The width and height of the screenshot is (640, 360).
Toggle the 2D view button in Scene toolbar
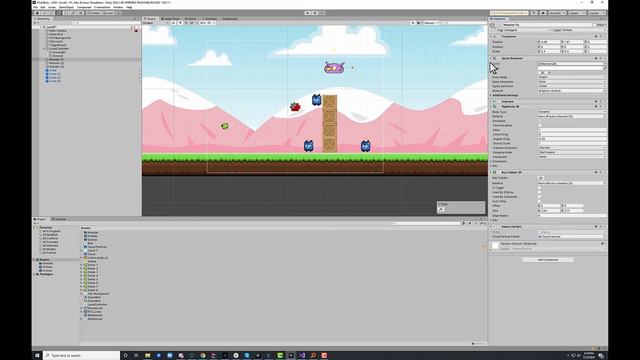(x=173, y=23)
